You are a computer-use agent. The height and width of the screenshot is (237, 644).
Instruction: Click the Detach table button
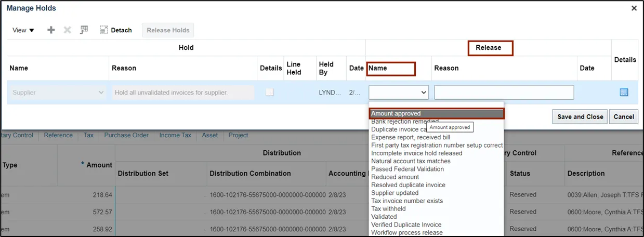[115, 30]
